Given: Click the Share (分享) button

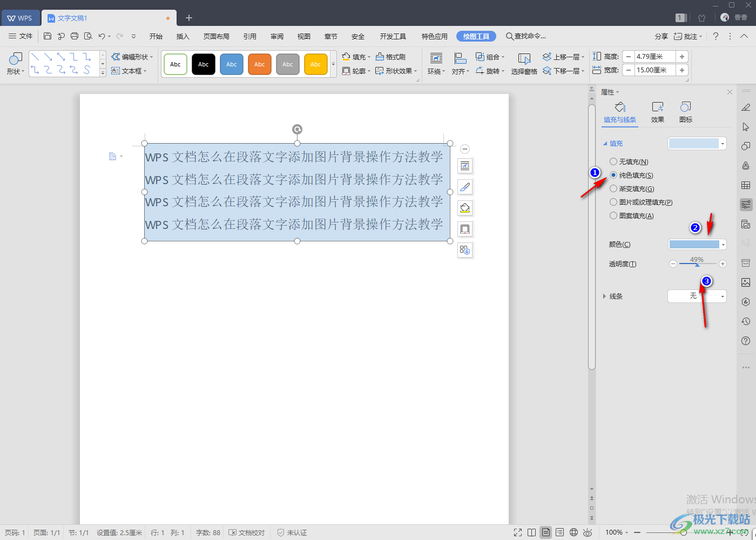Looking at the screenshot, I should click(x=661, y=36).
